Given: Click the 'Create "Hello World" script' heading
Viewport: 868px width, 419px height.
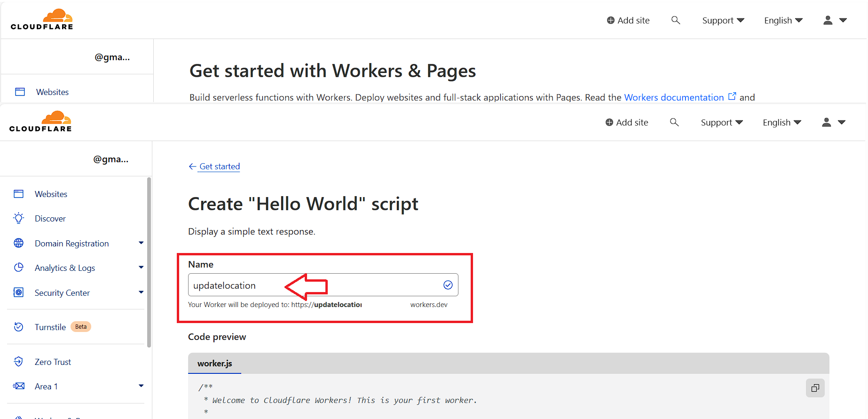Looking at the screenshot, I should 303,204.
